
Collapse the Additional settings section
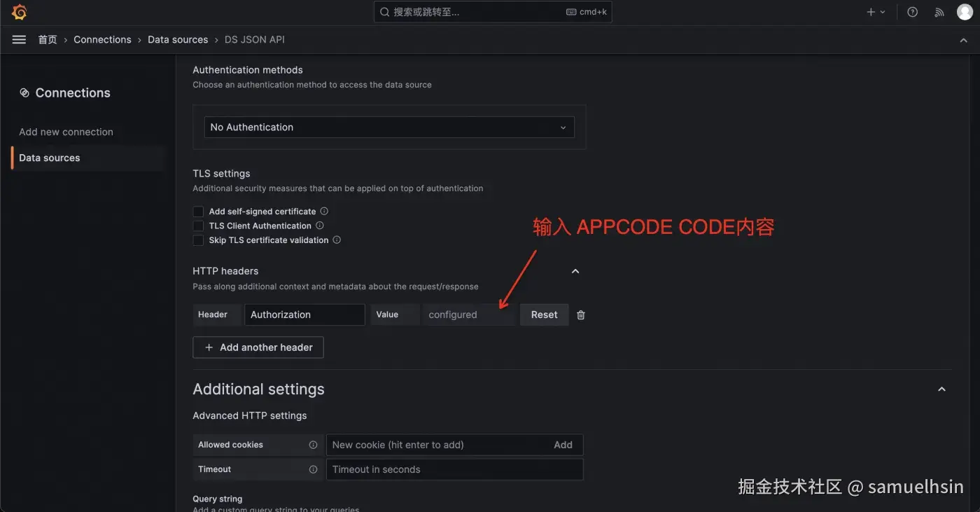(941, 389)
